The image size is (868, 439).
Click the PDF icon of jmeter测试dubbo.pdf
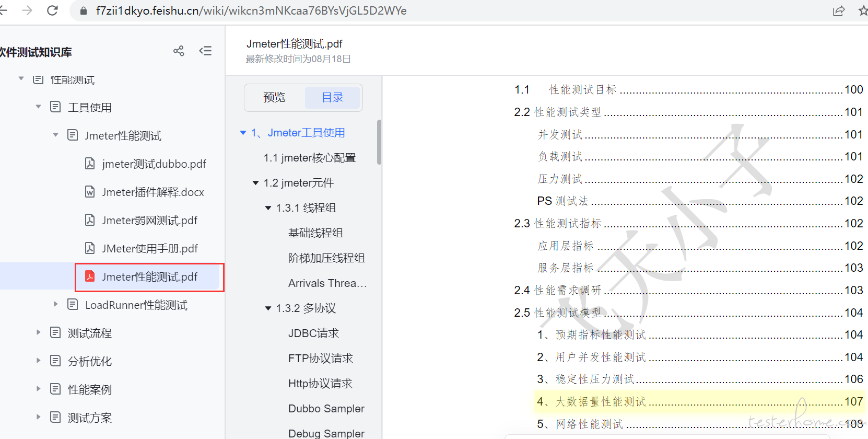coord(90,164)
